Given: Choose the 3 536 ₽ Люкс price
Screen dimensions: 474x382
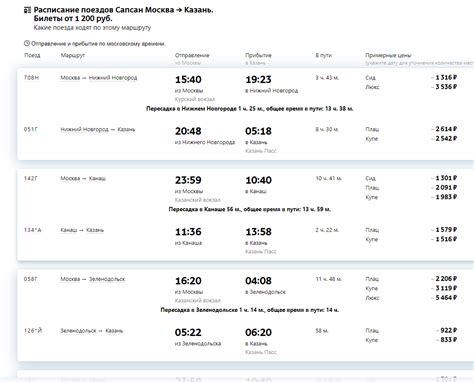Looking at the screenshot, I should pos(444,87).
